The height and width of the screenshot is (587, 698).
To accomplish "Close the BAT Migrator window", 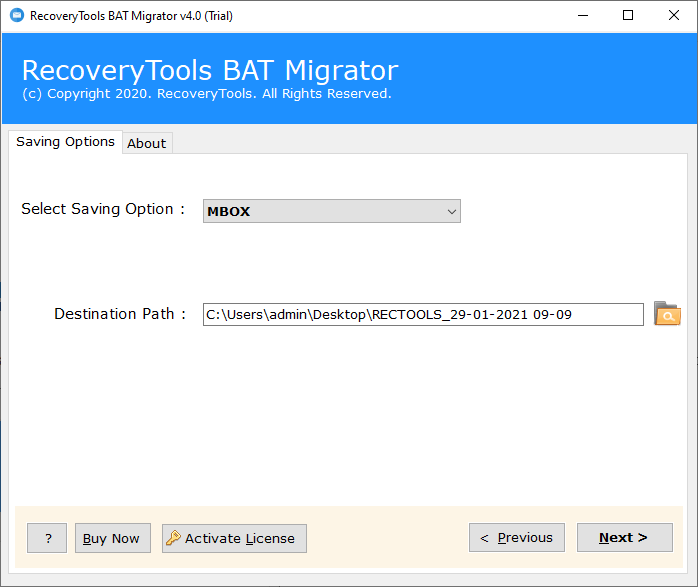I will pyautogui.click(x=674, y=16).
